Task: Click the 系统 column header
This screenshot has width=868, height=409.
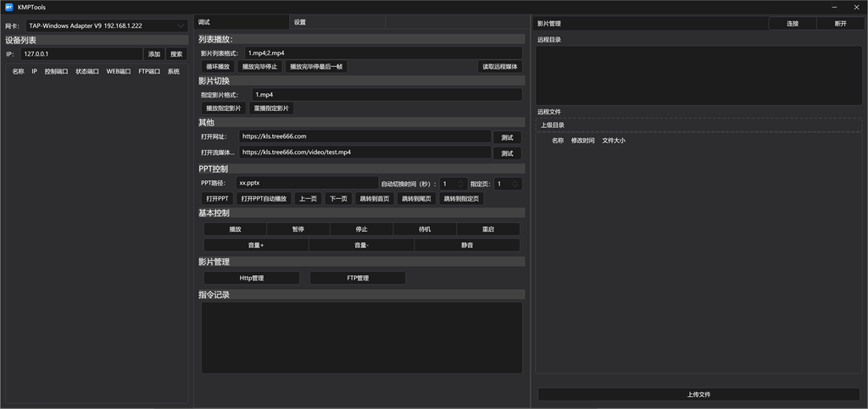Action: click(174, 71)
